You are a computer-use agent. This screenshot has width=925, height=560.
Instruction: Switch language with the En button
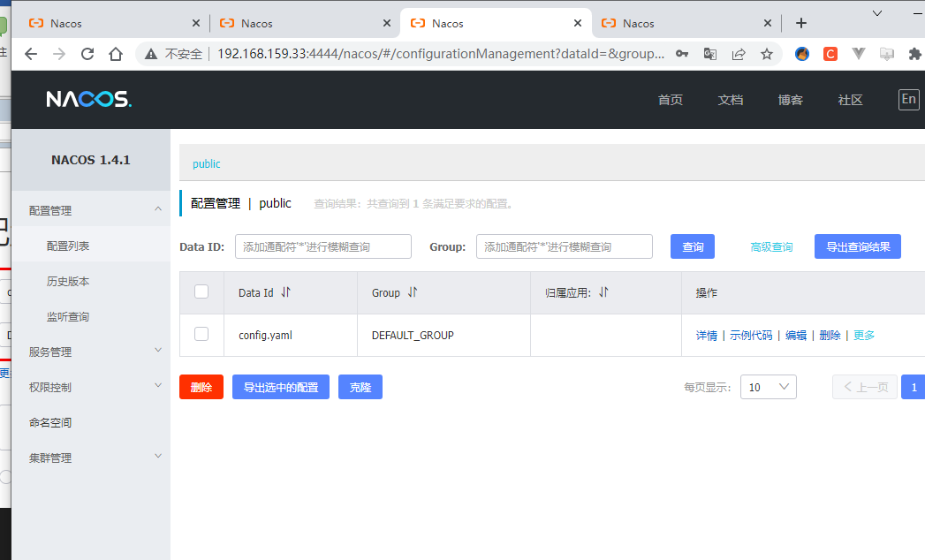[x=909, y=99]
